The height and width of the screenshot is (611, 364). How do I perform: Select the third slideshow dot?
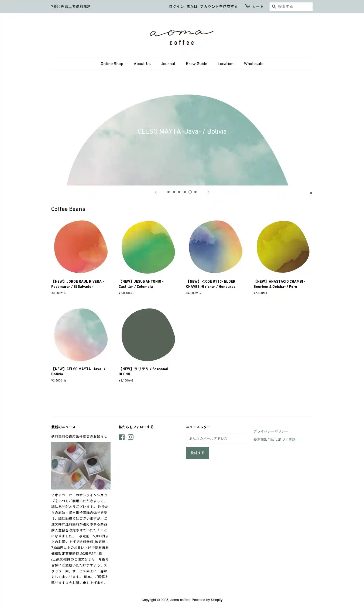pyautogui.click(x=179, y=192)
